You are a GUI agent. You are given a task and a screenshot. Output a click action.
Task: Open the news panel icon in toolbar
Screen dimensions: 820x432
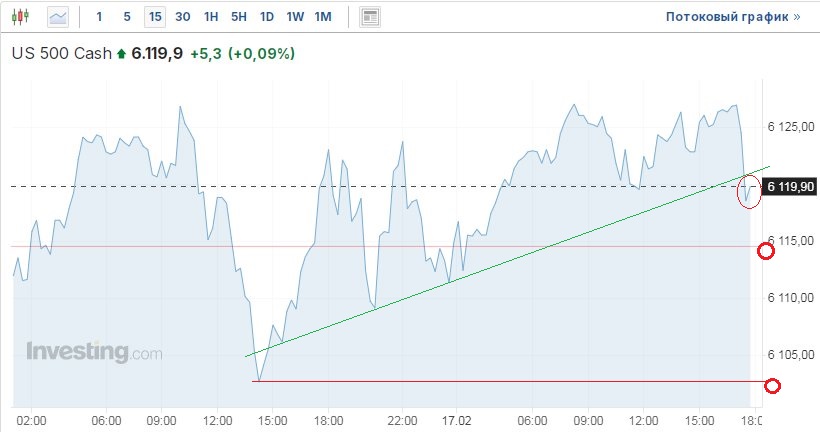click(x=370, y=17)
